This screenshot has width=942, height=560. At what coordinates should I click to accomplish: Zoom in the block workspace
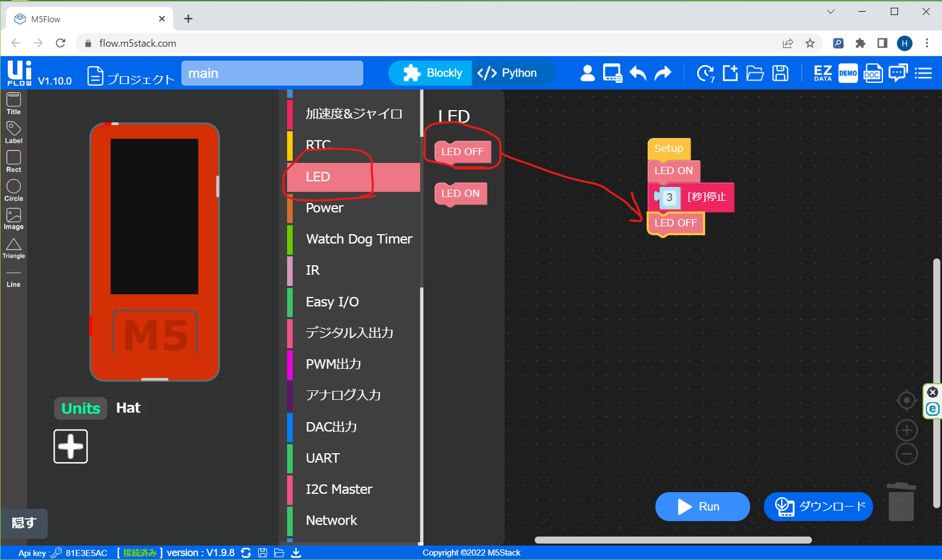click(x=906, y=430)
